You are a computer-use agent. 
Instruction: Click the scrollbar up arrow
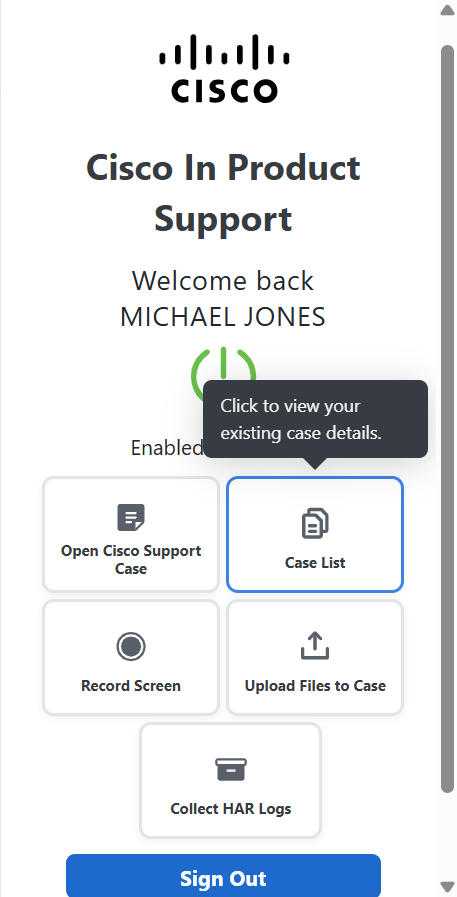click(447, 10)
